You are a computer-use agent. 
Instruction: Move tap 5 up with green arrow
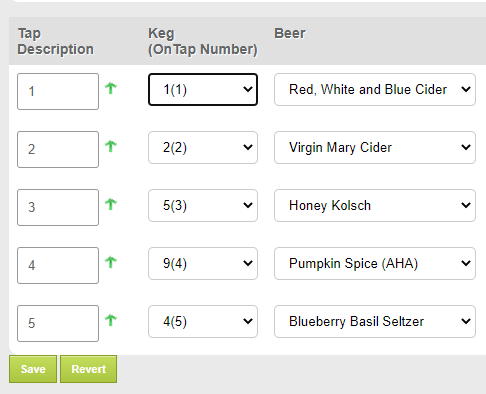111,320
